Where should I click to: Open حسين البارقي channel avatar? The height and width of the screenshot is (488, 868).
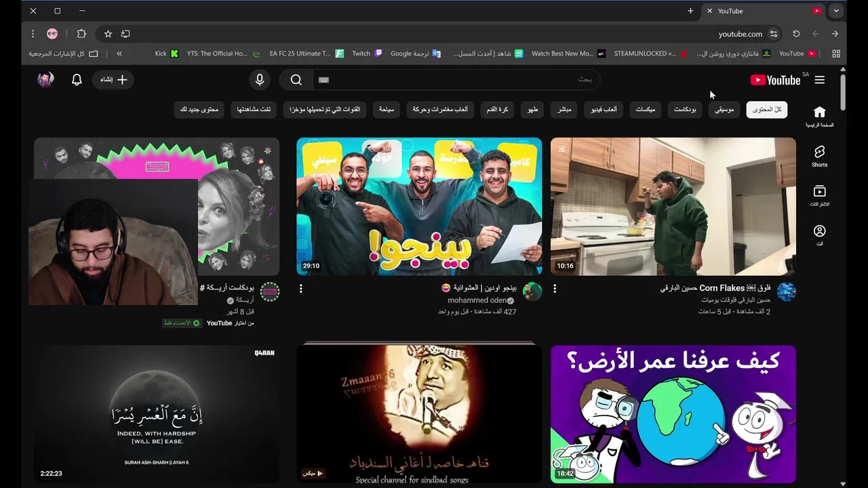pos(787,292)
